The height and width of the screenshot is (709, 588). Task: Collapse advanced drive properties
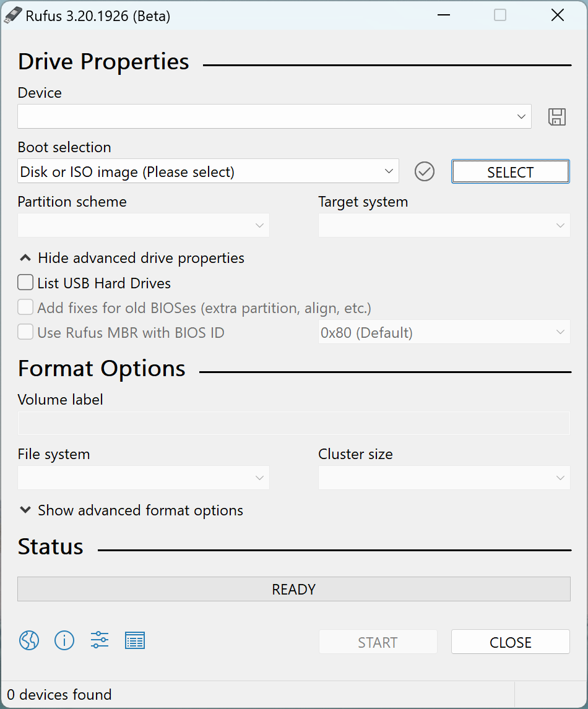click(131, 258)
